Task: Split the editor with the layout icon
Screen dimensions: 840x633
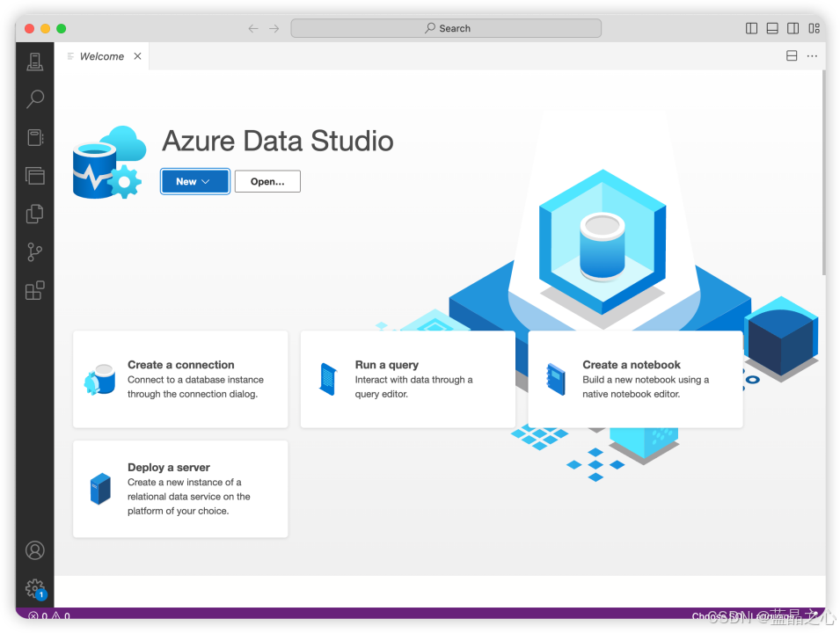Action: coord(792,55)
